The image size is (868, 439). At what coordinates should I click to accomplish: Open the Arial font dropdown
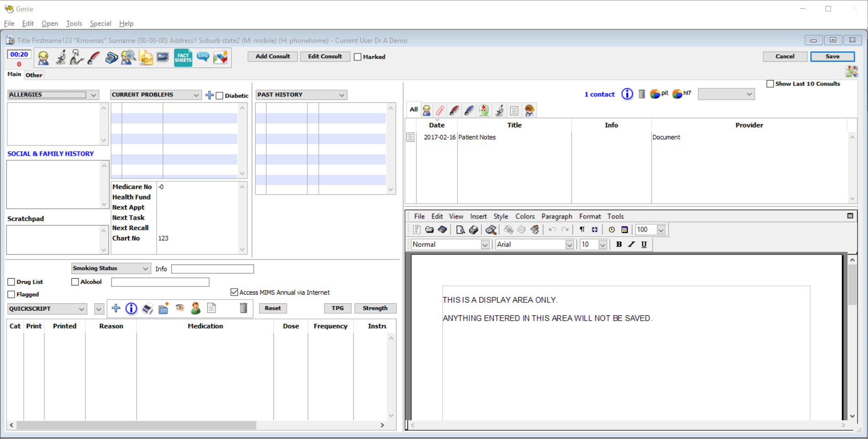click(x=569, y=245)
